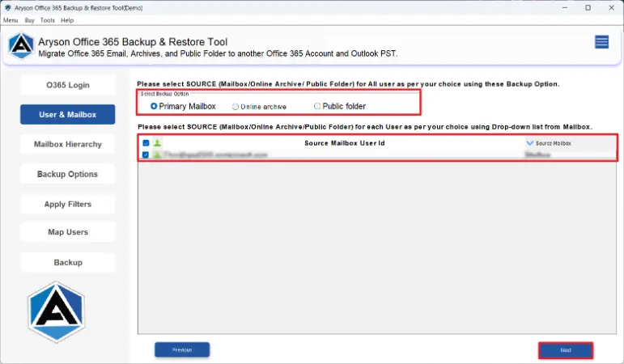The width and height of the screenshot is (624, 364).
Task: Select the Public folder radio option
Action: click(x=317, y=106)
